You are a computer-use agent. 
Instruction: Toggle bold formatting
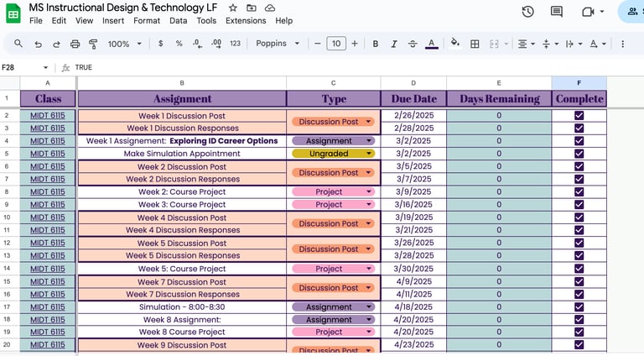point(376,44)
